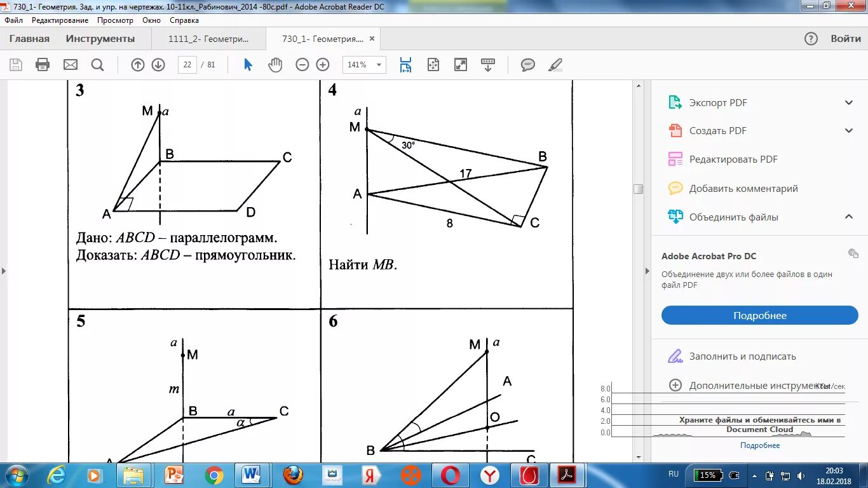Click the Добавить комментарий bubble icon
The width and height of the screenshot is (868, 488).
tap(675, 188)
